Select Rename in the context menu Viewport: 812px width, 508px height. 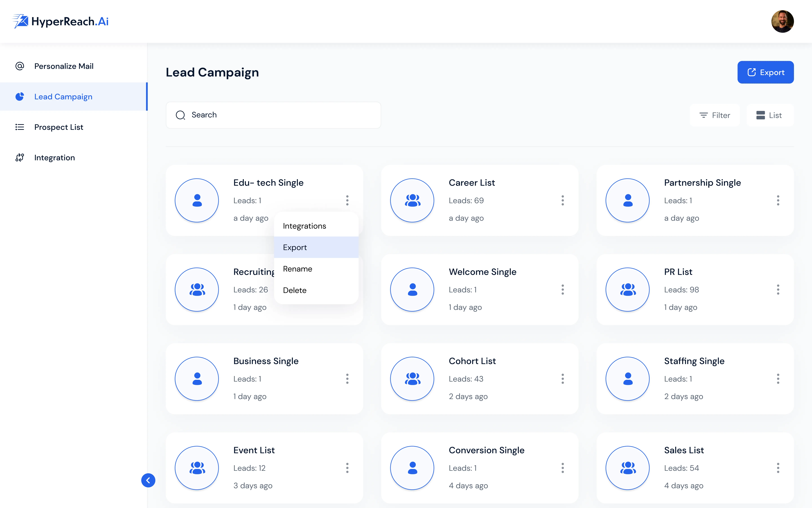point(316,269)
